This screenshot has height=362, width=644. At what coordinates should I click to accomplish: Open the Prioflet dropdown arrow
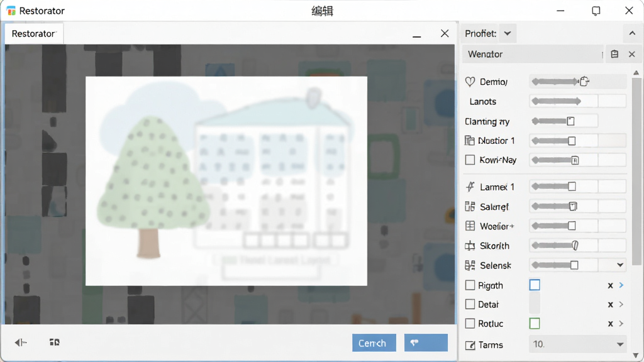pos(508,34)
